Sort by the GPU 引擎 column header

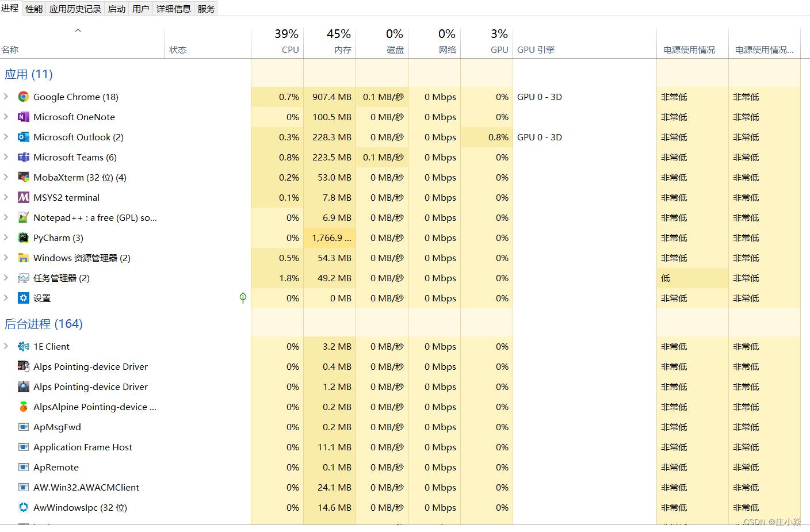(584, 42)
